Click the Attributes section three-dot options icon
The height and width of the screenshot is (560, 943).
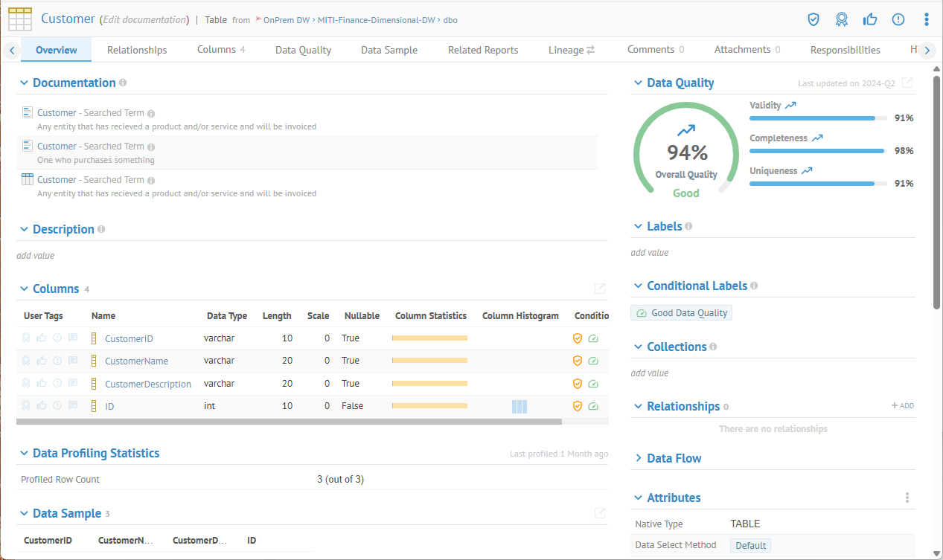click(x=907, y=498)
